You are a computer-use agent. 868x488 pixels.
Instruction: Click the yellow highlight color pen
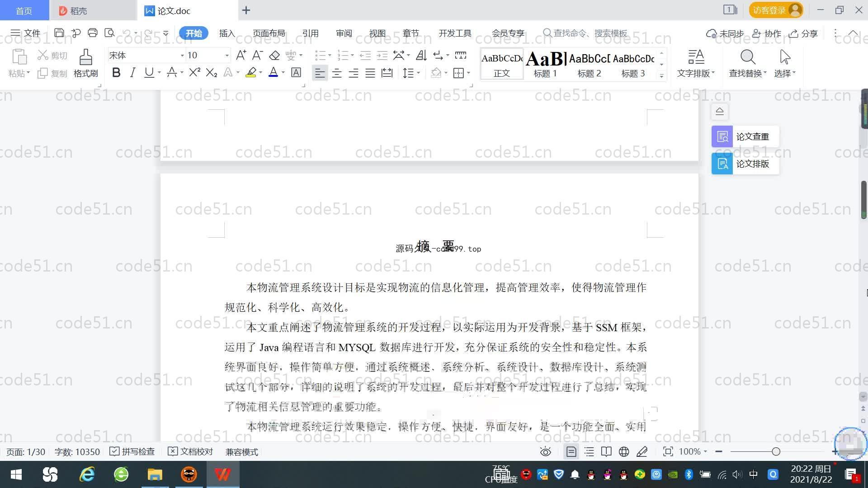point(251,72)
